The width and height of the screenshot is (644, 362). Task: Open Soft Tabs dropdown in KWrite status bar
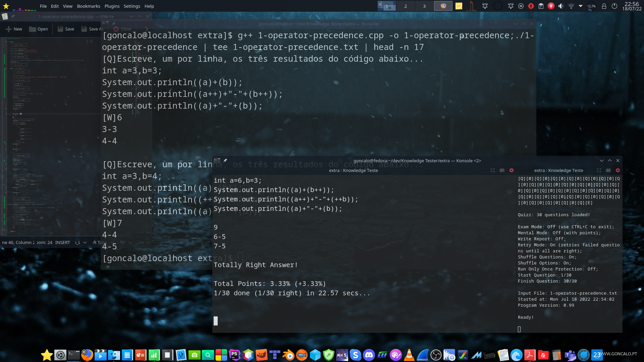tap(103, 242)
